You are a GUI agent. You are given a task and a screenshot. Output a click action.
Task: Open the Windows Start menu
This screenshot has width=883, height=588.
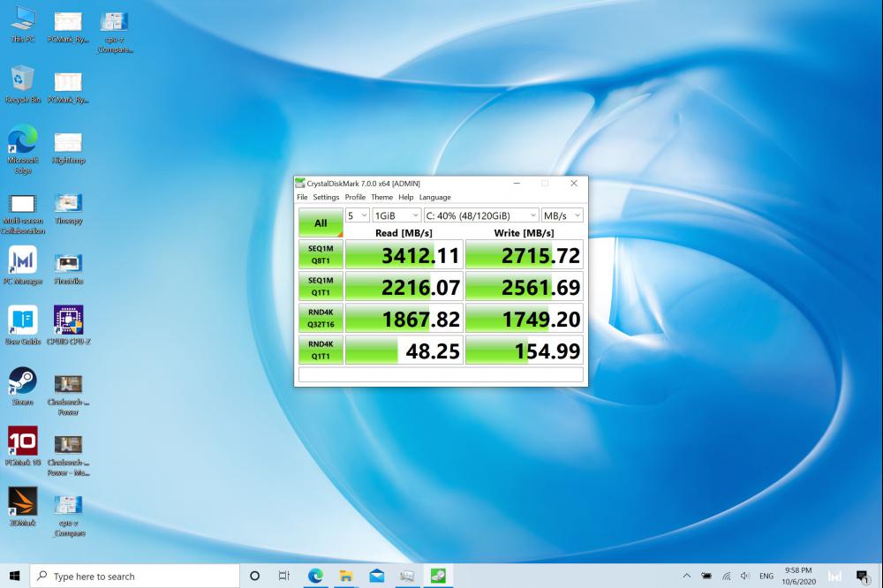15,576
